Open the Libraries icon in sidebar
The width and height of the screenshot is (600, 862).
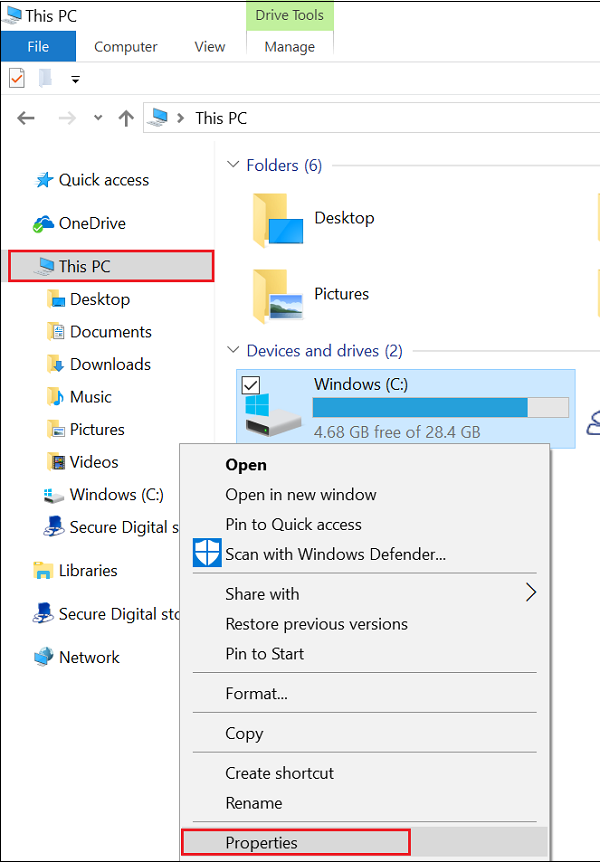pos(43,570)
